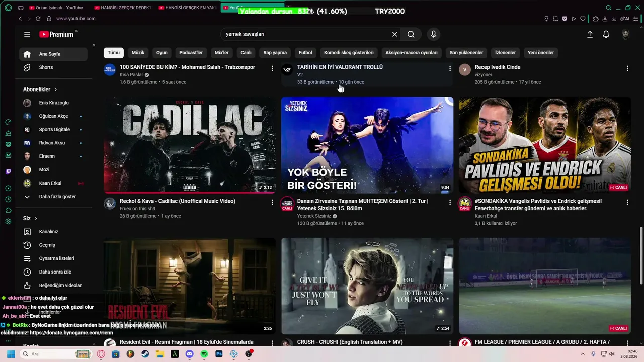
Task: Open options for Reckol & Kava Cadillac video
Action: point(272,202)
